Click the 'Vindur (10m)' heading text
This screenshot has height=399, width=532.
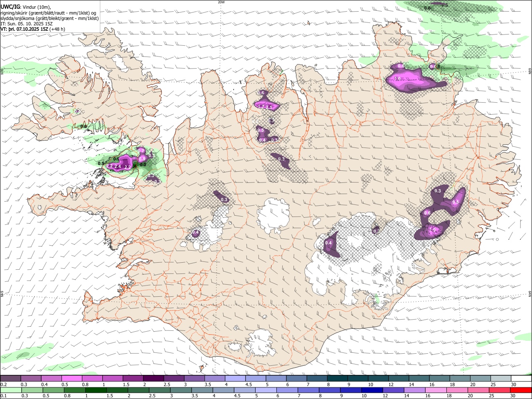(x=37, y=7)
